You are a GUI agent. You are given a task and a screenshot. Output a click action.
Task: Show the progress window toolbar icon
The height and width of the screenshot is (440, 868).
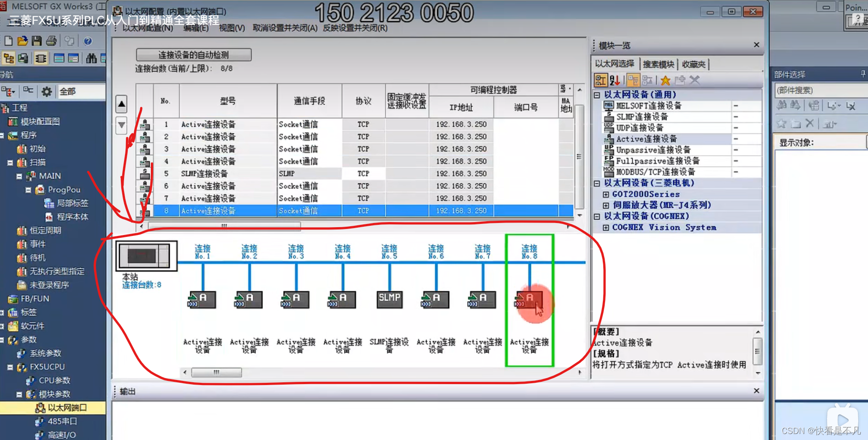73,58
